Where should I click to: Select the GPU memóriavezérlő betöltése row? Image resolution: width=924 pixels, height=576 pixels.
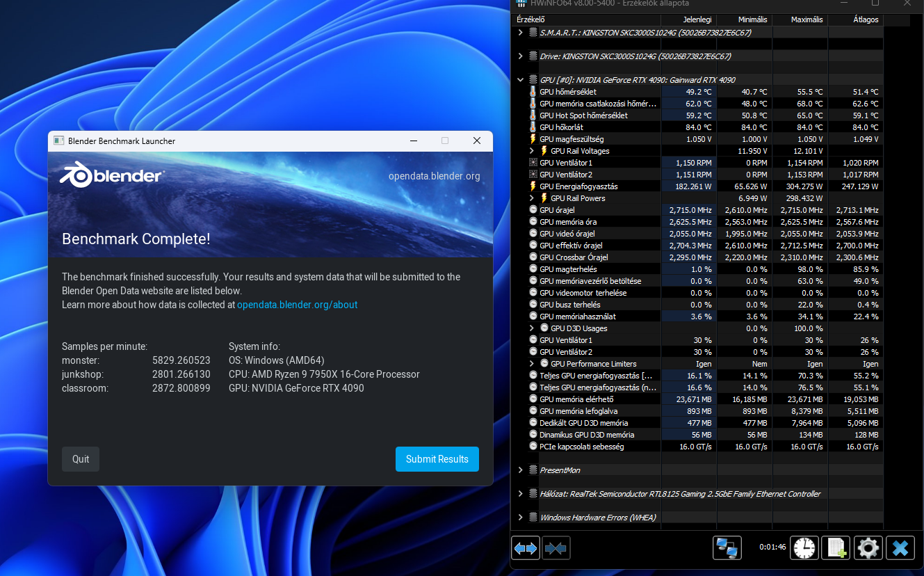[x=698, y=281]
